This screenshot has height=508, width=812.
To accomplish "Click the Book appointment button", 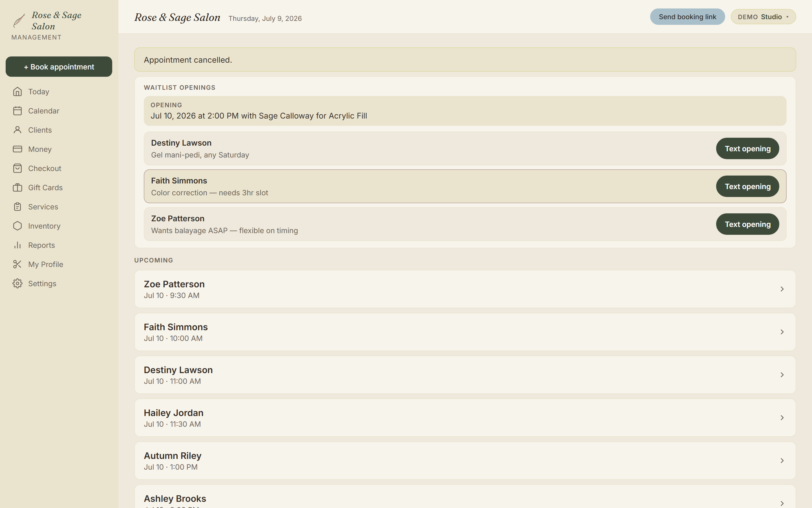I will tap(59, 67).
